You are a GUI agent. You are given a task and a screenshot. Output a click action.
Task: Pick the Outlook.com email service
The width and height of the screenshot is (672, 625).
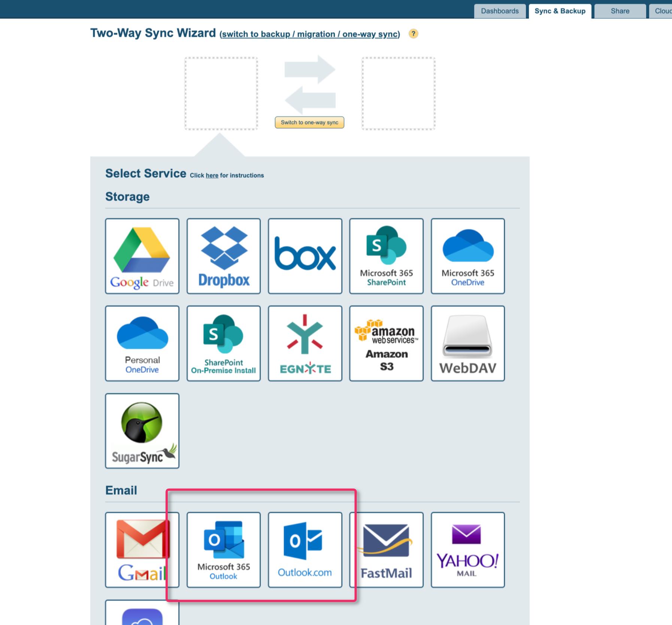click(x=305, y=550)
